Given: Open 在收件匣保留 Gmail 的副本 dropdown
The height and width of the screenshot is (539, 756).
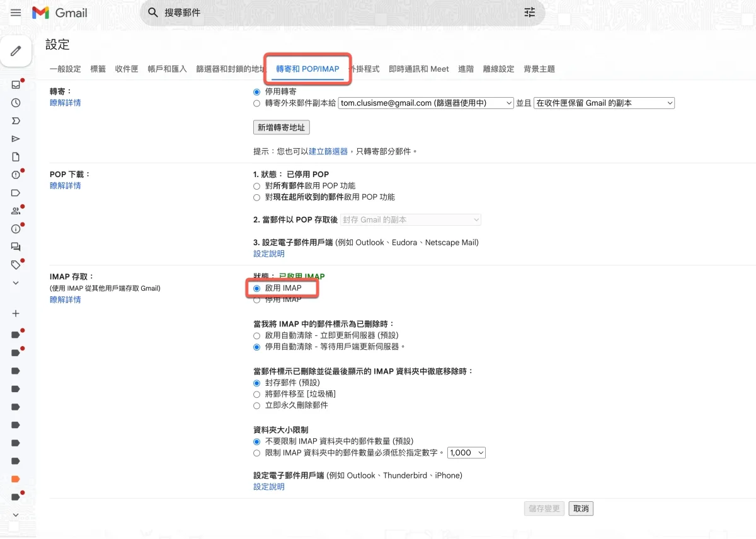Looking at the screenshot, I should coord(604,103).
